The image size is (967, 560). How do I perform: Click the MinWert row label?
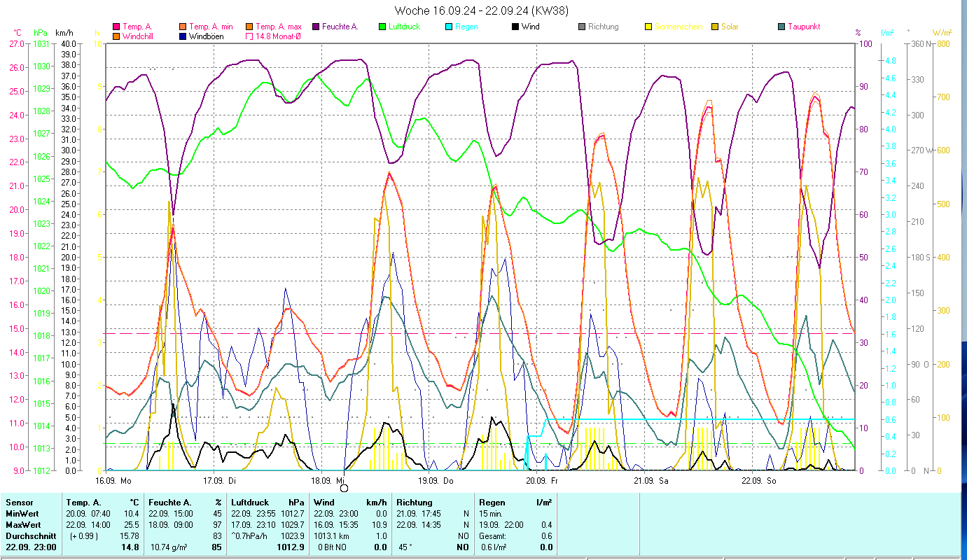(x=22, y=514)
